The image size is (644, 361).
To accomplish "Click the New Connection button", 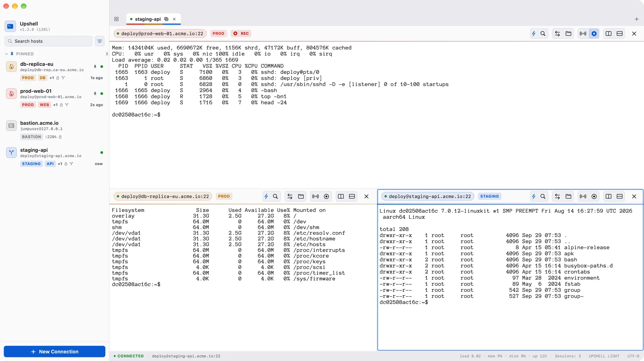I will click(55, 352).
